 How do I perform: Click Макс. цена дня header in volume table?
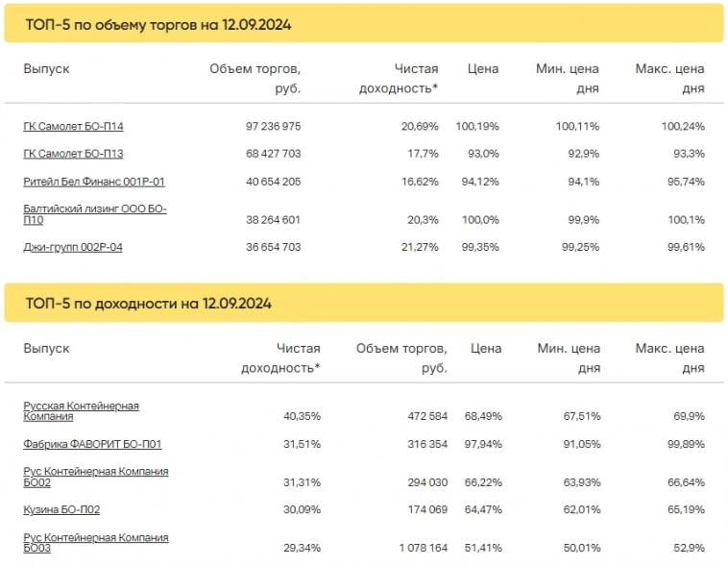point(669,78)
